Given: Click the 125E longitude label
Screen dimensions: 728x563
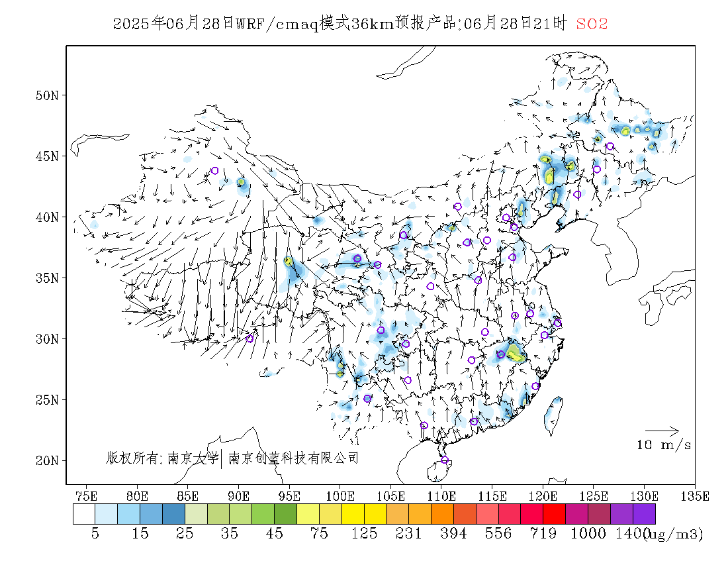Looking at the screenshot, I should tap(594, 497).
